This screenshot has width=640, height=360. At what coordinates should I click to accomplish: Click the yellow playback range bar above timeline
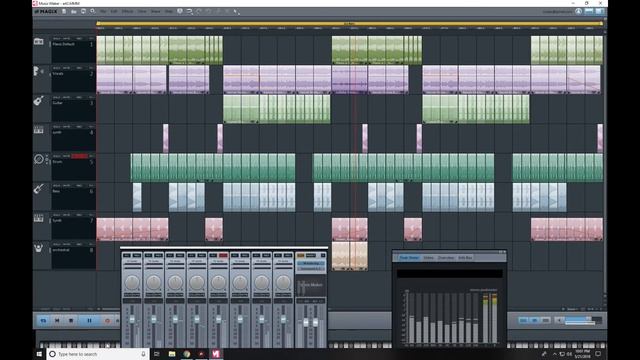pyautogui.click(x=349, y=24)
